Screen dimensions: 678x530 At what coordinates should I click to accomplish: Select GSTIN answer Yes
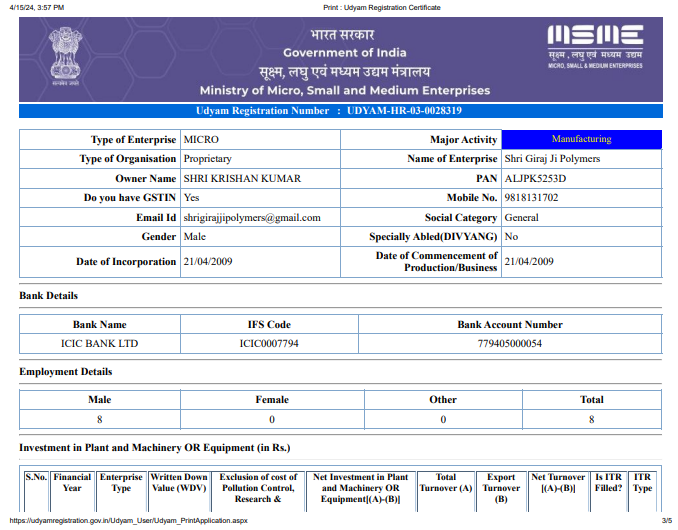(191, 198)
